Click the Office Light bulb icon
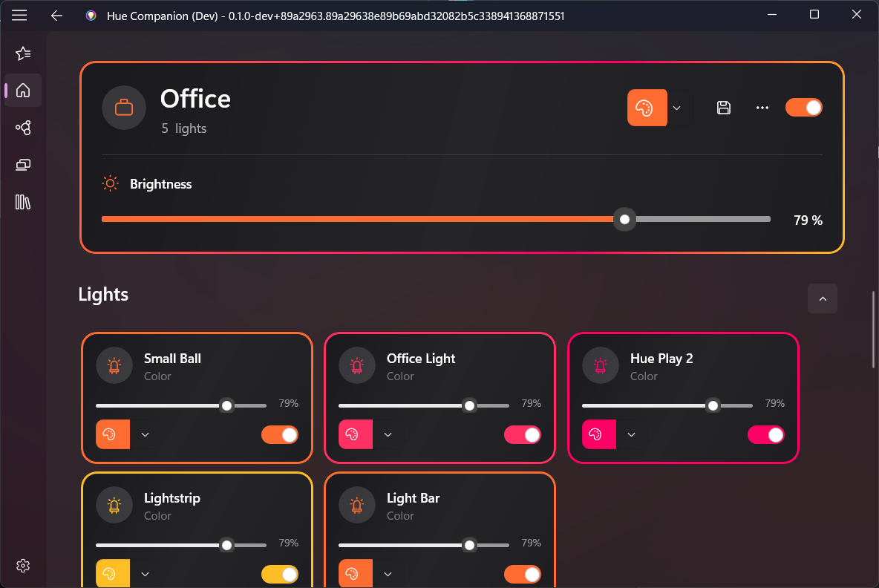Screen dimensions: 879x588 pyautogui.click(x=357, y=366)
